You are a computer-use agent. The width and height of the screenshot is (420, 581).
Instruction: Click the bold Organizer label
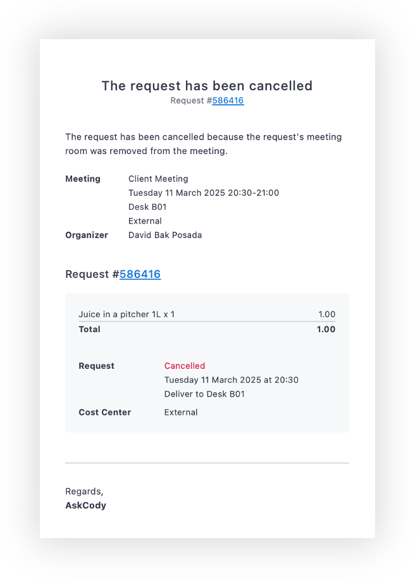point(87,235)
